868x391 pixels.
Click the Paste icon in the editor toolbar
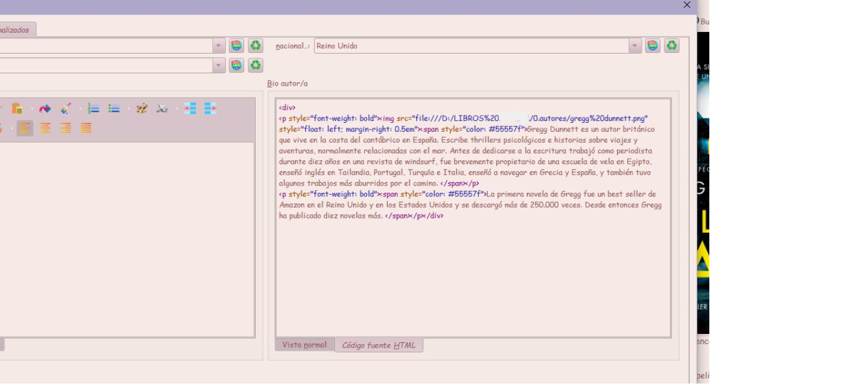(x=17, y=109)
